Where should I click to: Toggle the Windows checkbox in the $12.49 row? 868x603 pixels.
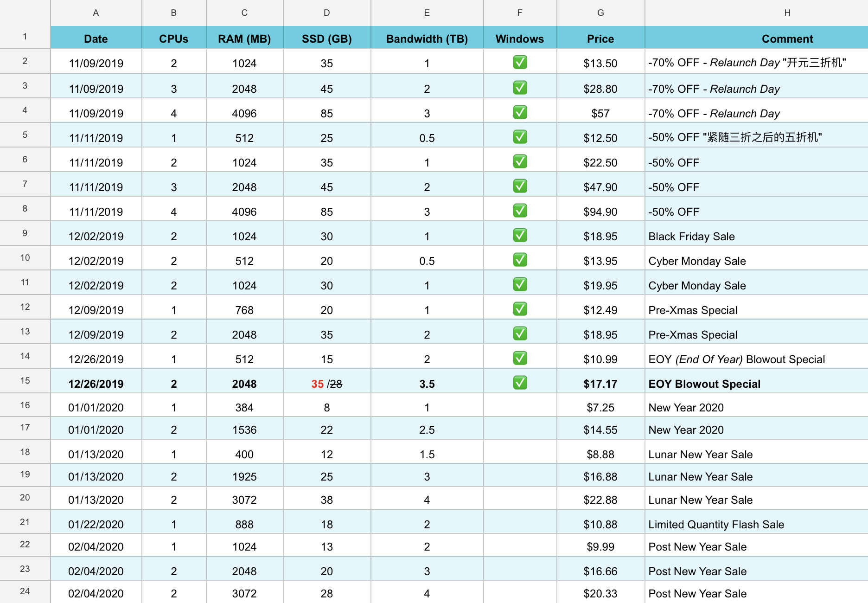(x=520, y=309)
